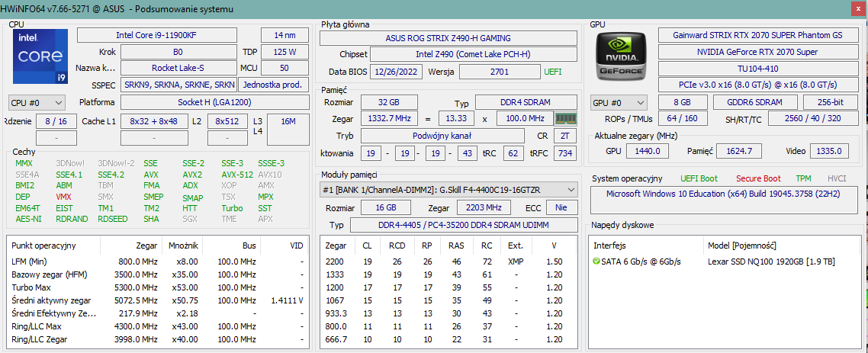Click the green UEFI Boot label

coord(699,178)
